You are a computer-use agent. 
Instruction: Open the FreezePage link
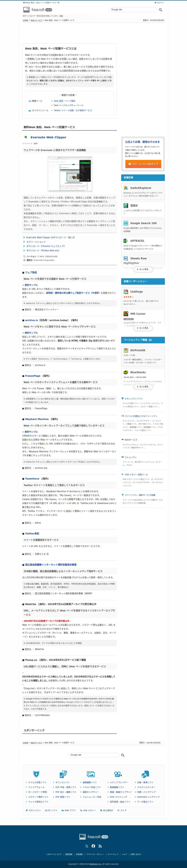click(33, 376)
